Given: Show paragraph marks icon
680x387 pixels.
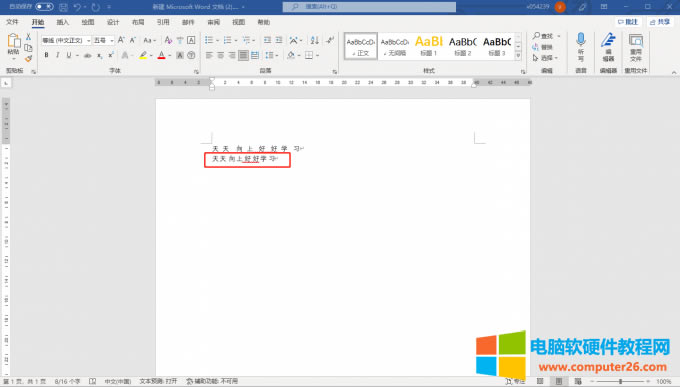Looking at the screenshot, I should tap(330, 40).
